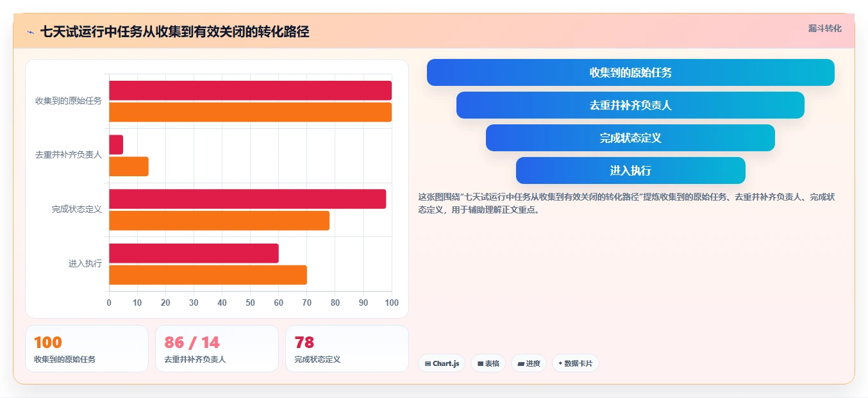
Task: Click the lightning icon beside the header title
Action: pos(30,32)
